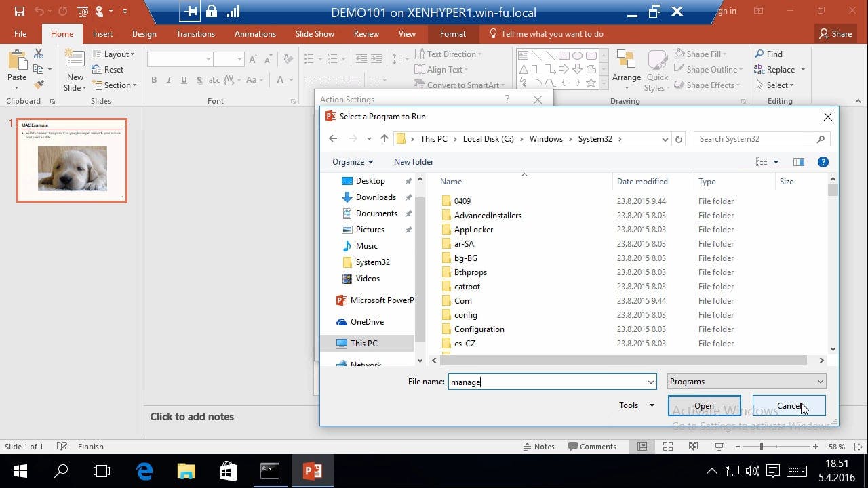Select the Arrange tool in the Drawing group

coord(626,70)
